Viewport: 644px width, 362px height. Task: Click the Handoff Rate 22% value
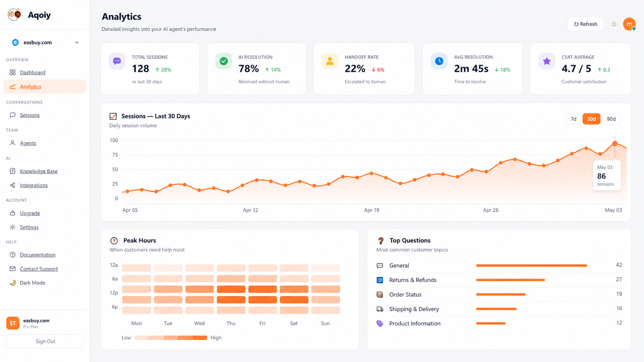(355, 69)
